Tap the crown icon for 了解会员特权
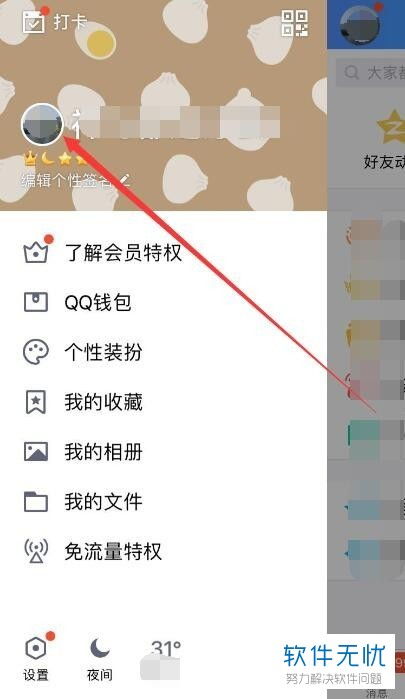The height and width of the screenshot is (699, 405). [x=36, y=253]
